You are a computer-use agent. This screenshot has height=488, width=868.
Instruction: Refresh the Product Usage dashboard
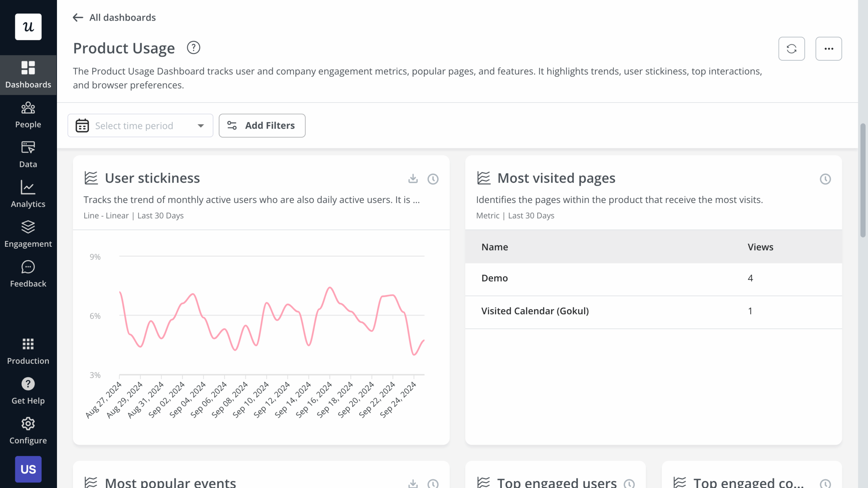click(x=792, y=49)
